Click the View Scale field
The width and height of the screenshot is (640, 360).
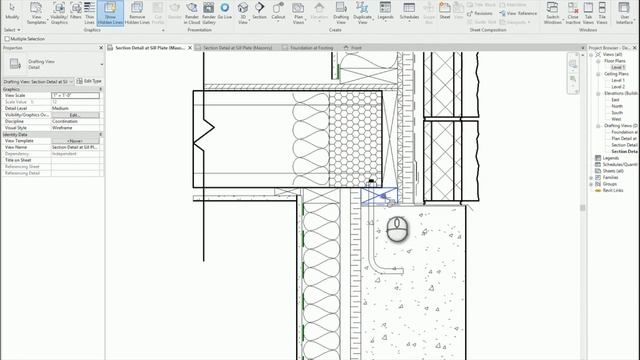tap(76, 96)
